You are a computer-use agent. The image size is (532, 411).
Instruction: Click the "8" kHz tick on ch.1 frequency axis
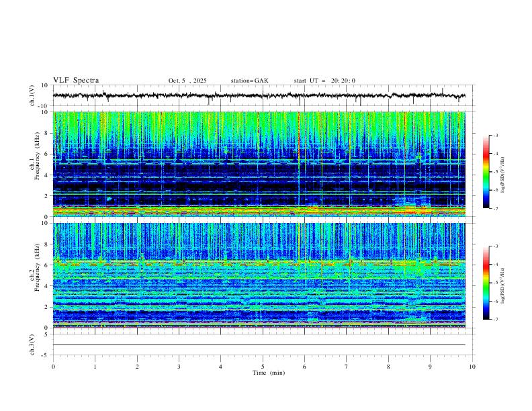click(x=47, y=133)
